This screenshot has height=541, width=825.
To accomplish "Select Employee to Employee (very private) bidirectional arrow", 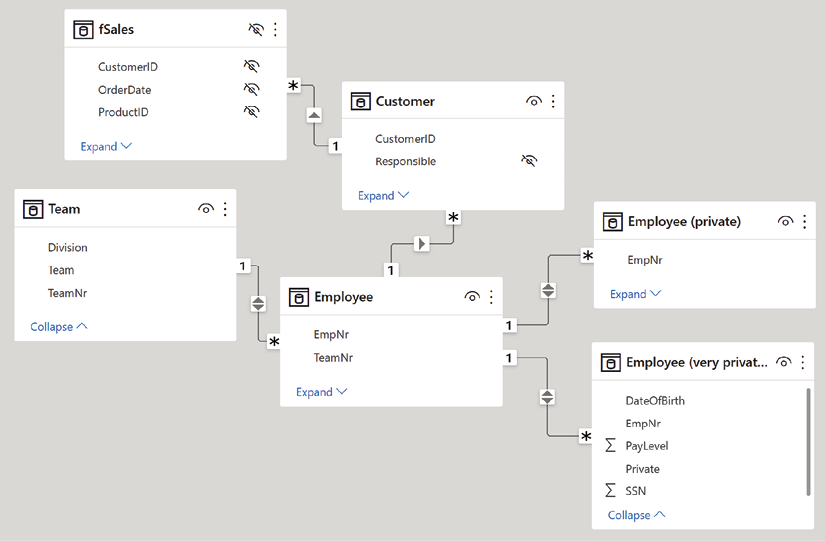I will tap(547, 397).
